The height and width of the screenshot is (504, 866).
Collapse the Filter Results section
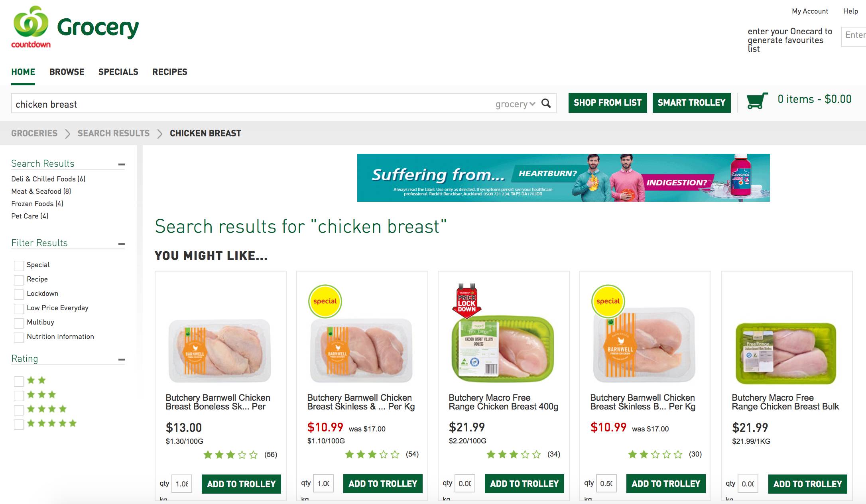point(122,244)
